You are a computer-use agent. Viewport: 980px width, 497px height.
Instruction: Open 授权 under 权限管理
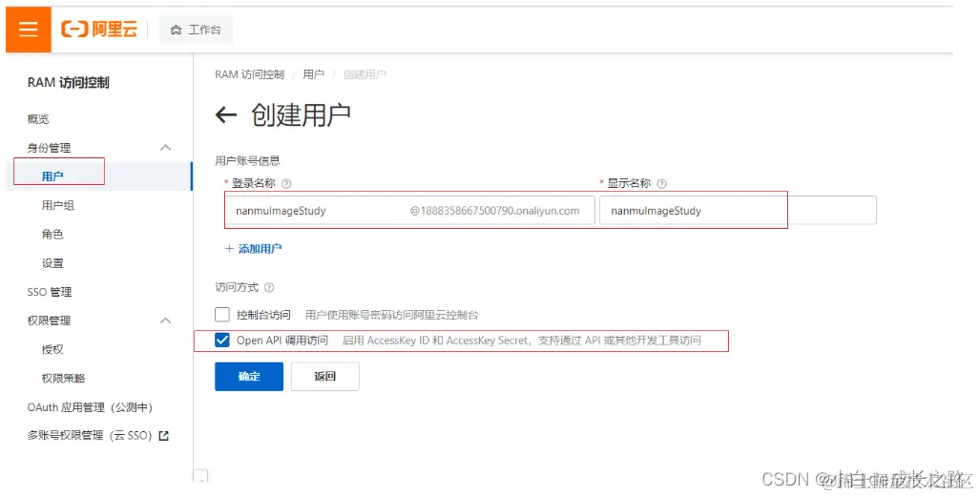pos(52,349)
